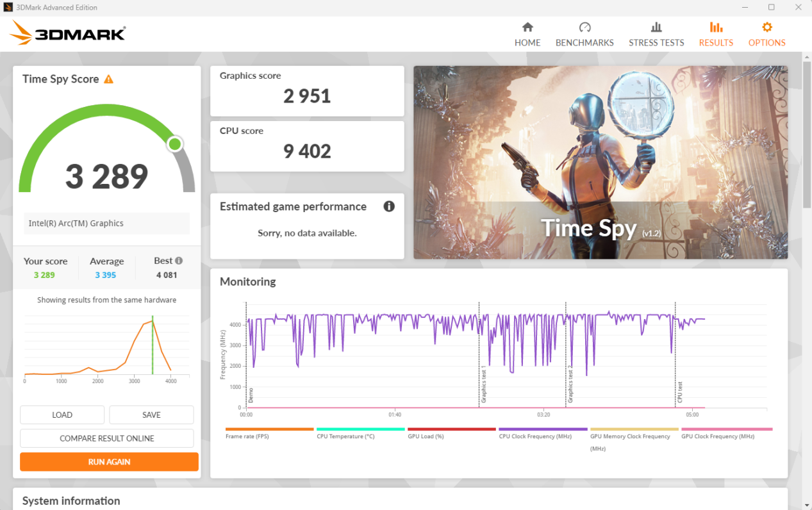
Task: Switch to the RESULTS section
Action: (x=716, y=35)
